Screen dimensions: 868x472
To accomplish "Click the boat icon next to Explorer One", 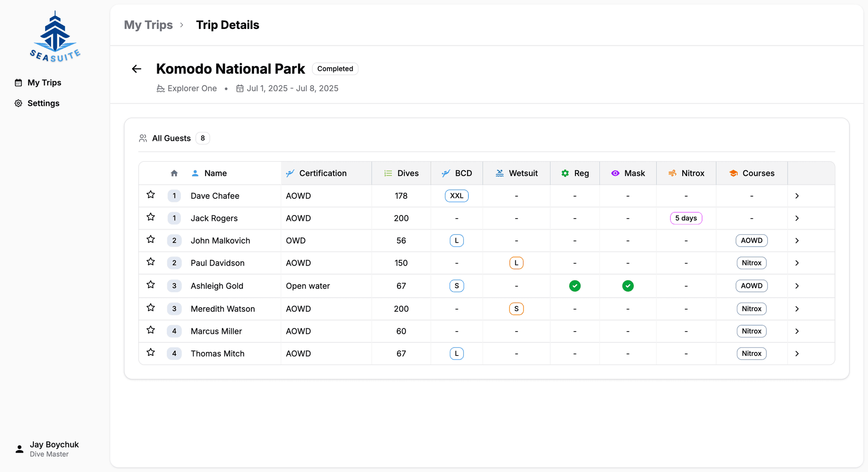I will tap(160, 88).
